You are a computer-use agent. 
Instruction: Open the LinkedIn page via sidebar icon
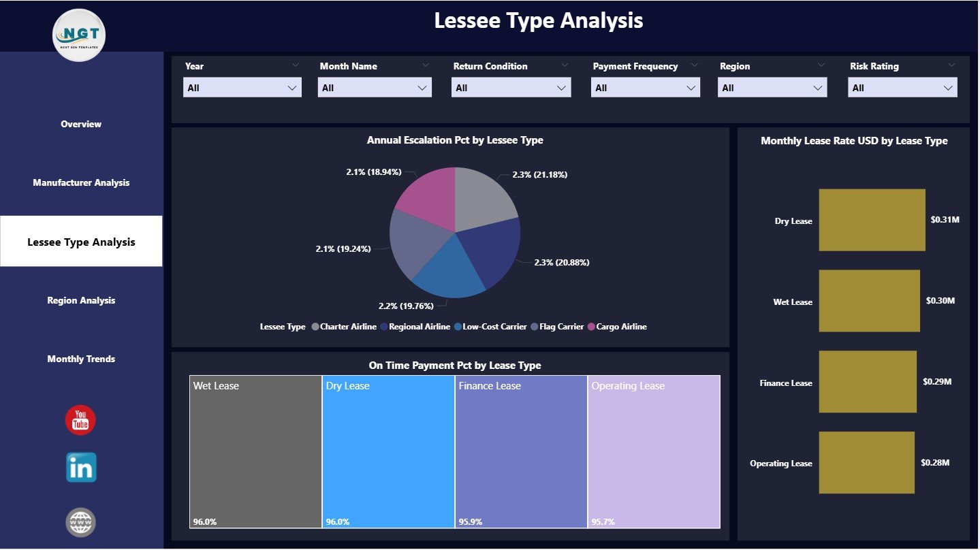80,468
